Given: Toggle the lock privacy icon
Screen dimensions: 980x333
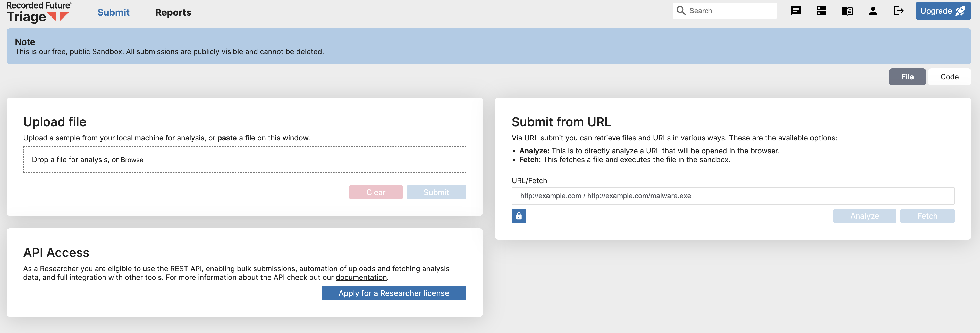Looking at the screenshot, I should (x=519, y=216).
